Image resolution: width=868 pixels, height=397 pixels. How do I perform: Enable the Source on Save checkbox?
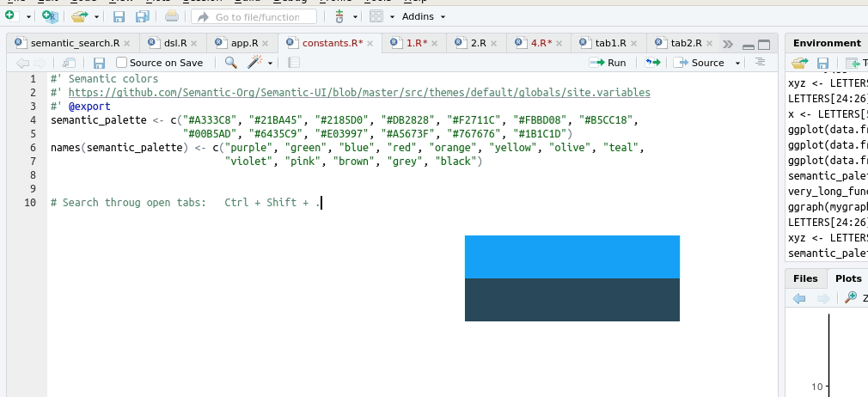click(122, 63)
